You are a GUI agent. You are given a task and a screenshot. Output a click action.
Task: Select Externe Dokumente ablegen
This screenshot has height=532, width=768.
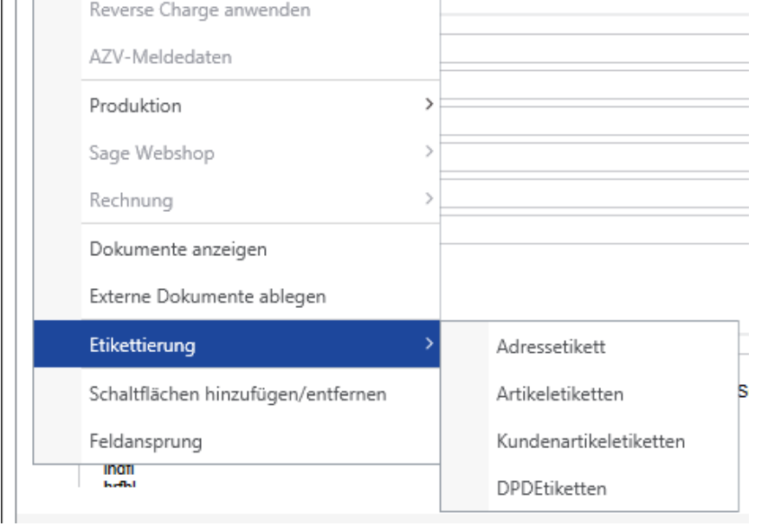coord(208,297)
